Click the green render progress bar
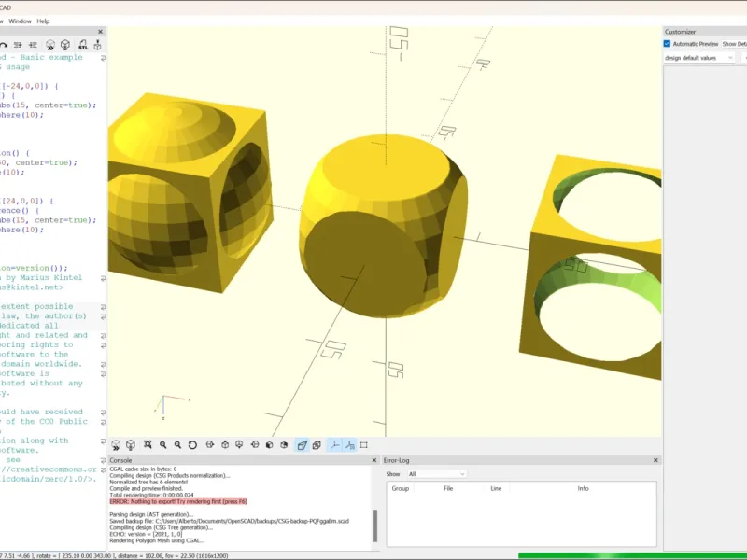 (x=632, y=555)
